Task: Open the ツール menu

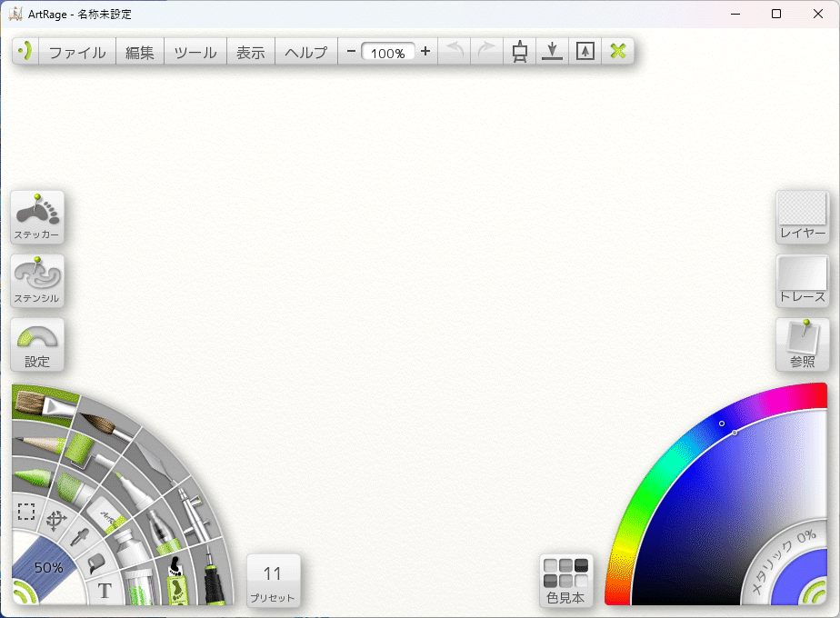Action: 195,52
